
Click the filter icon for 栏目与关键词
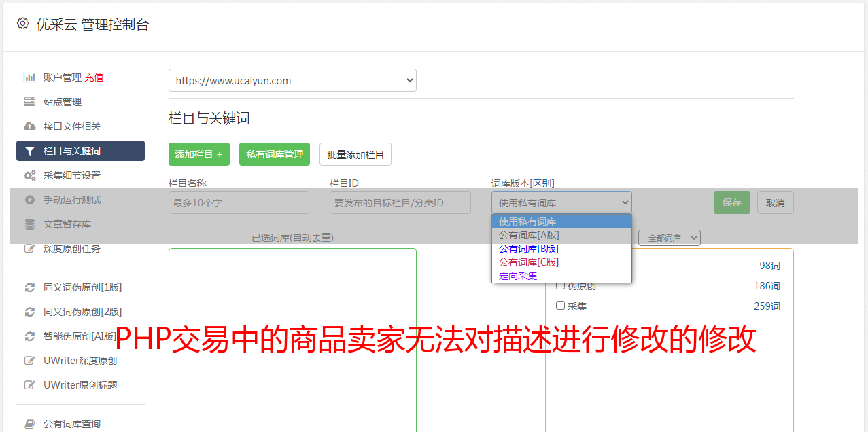(x=30, y=151)
